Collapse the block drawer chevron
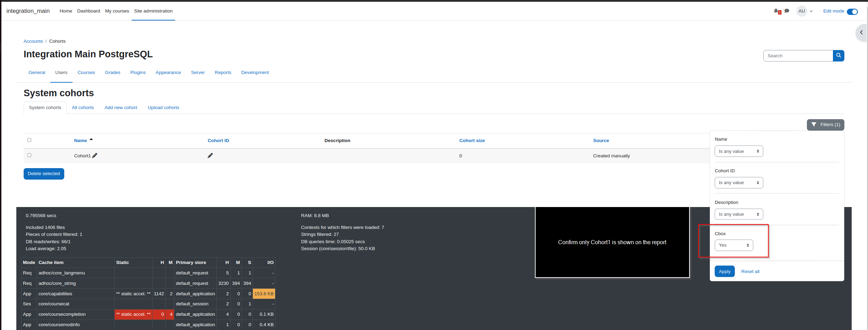Image resolution: width=868 pixels, height=330 pixels. pos(861,33)
